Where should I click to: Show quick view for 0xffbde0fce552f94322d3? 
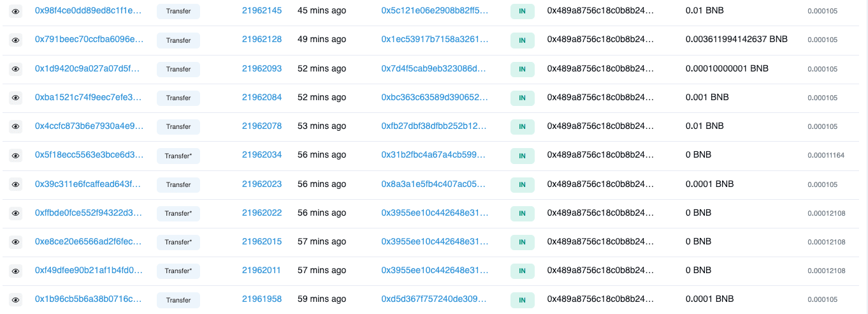[16, 213]
